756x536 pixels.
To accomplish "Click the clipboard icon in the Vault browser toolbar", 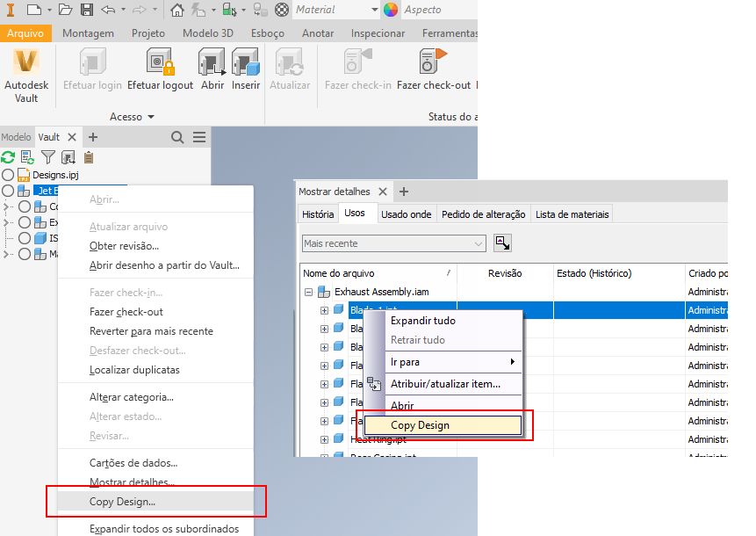I will click(x=89, y=157).
